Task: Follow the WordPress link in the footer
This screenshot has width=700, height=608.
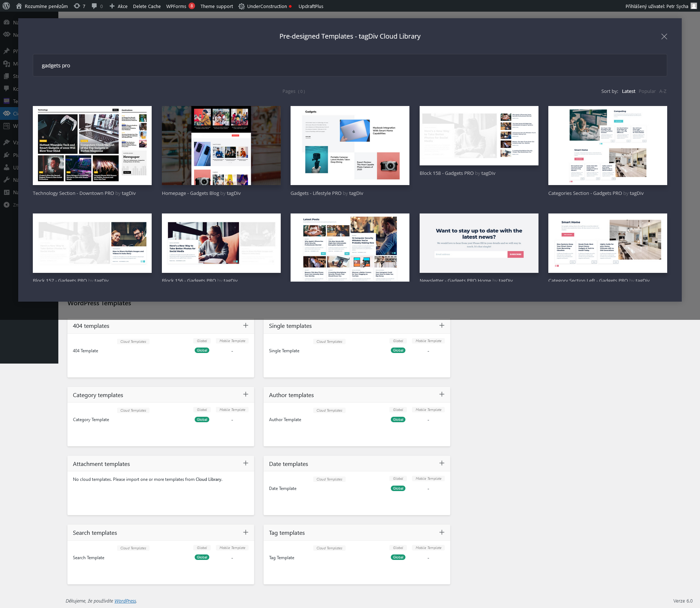Action: [x=125, y=601]
